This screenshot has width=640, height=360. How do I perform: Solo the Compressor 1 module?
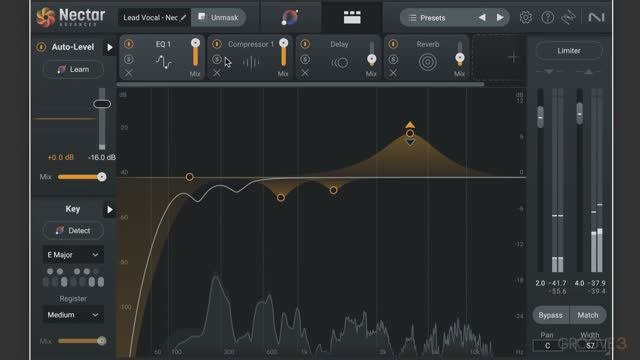coord(217,59)
